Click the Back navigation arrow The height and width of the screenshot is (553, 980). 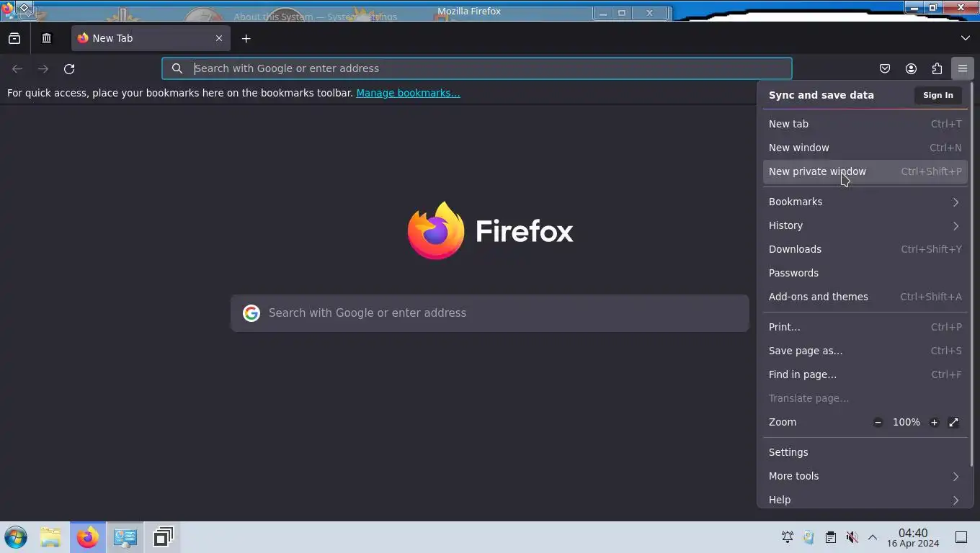coord(17,68)
